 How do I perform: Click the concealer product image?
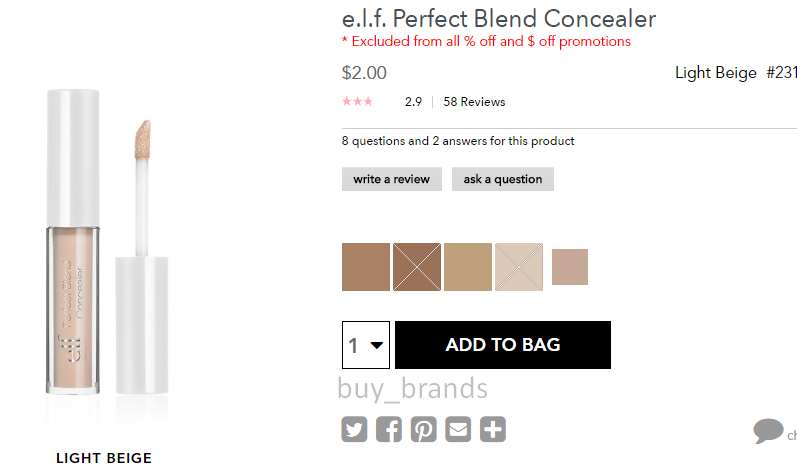coord(107,242)
